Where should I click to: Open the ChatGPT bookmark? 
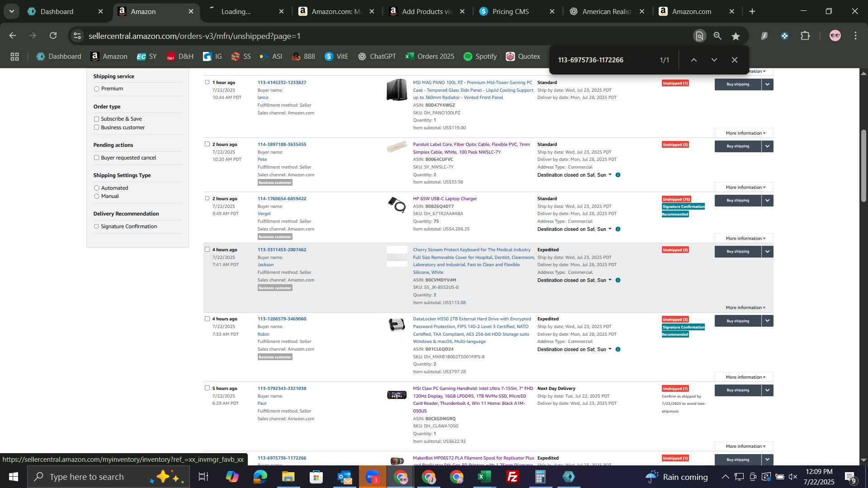(377, 56)
